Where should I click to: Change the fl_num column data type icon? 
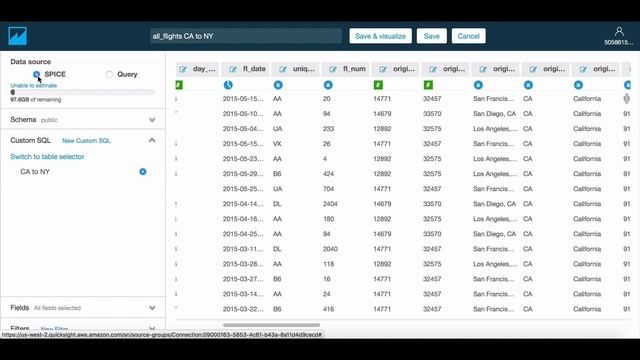pos(328,85)
